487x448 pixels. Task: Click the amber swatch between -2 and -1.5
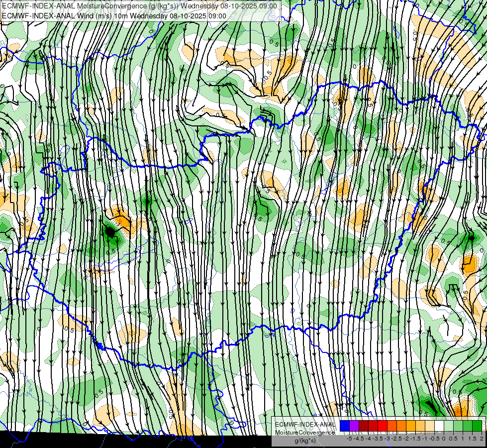(411, 426)
